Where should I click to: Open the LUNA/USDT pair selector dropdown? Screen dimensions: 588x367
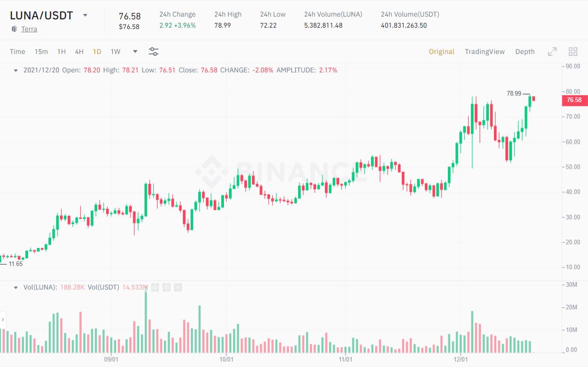(85, 15)
